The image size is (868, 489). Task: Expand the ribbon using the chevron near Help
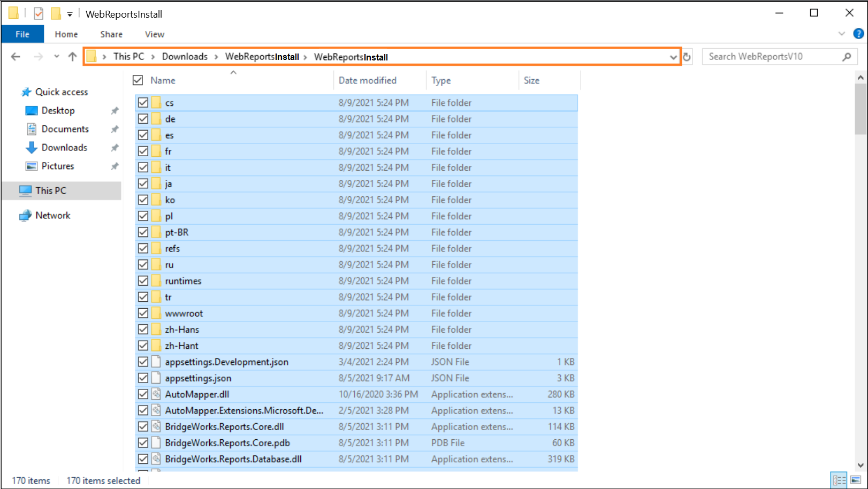(x=842, y=34)
